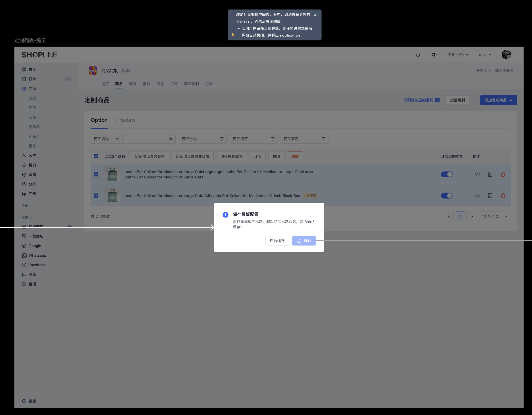Click the first product's thumbnail image
532x415 pixels.
[x=112, y=174]
